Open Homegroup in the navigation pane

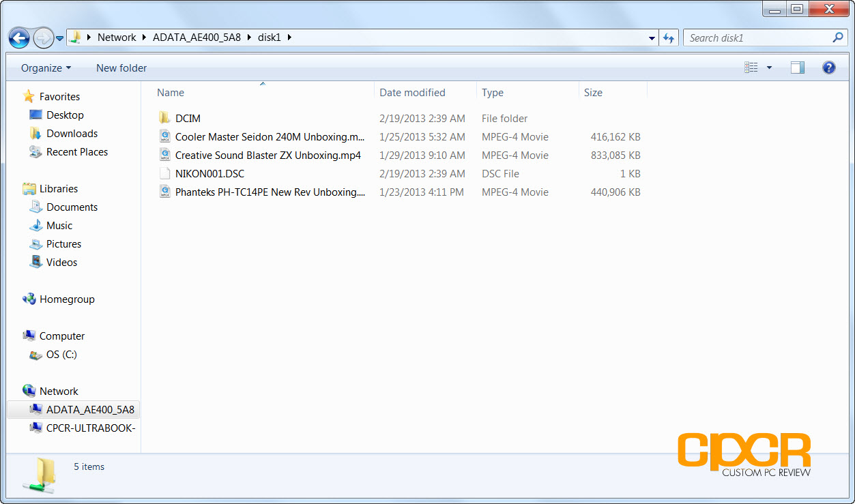67,299
